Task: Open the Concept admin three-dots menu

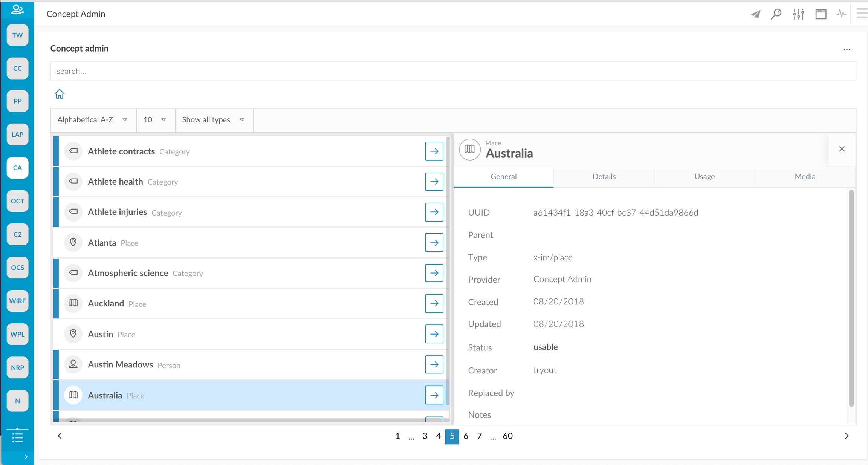Action: (x=847, y=49)
